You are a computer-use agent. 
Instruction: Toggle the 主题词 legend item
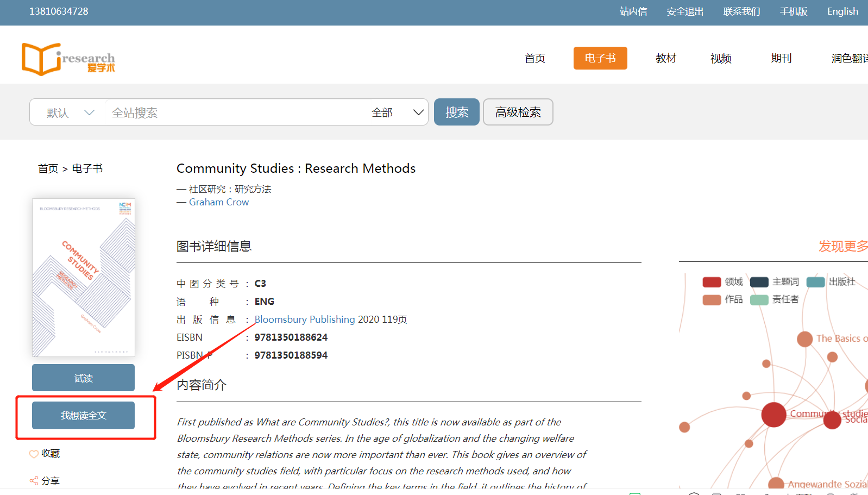774,281
